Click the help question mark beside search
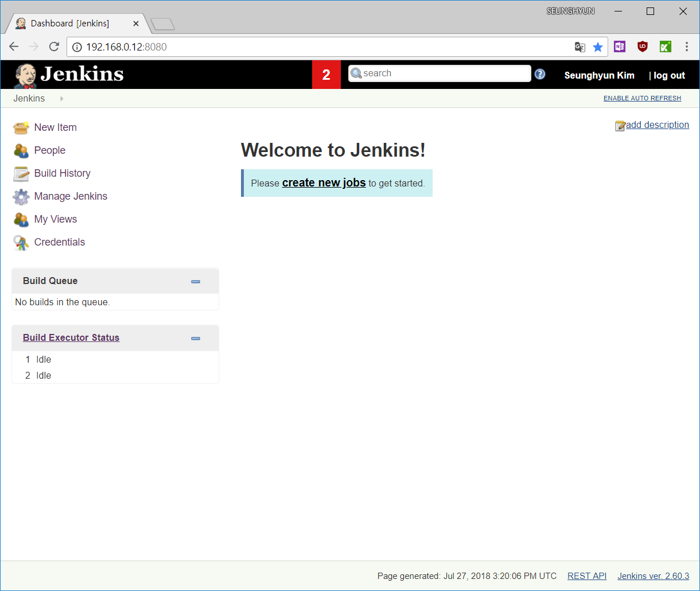The height and width of the screenshot is (591, 700). tap(539, 73)
